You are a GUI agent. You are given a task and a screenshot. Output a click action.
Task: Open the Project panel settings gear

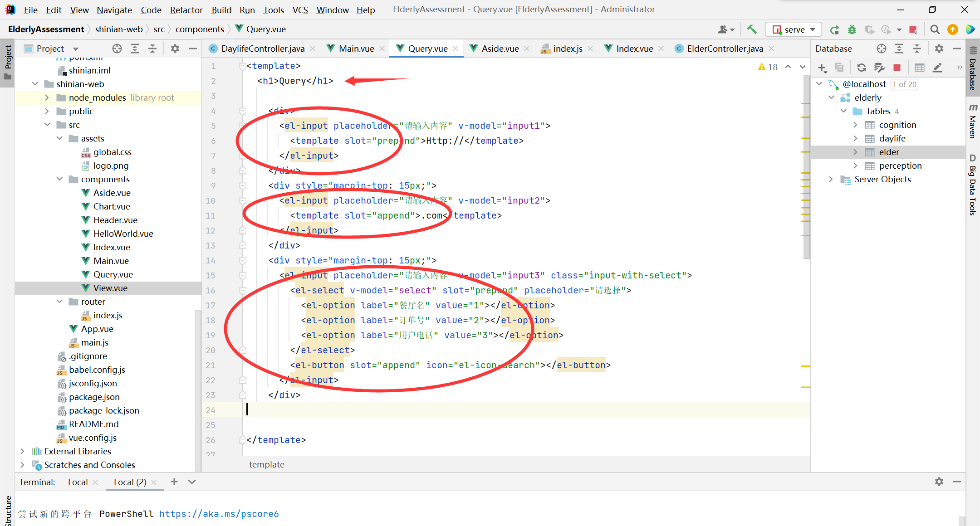175,49
